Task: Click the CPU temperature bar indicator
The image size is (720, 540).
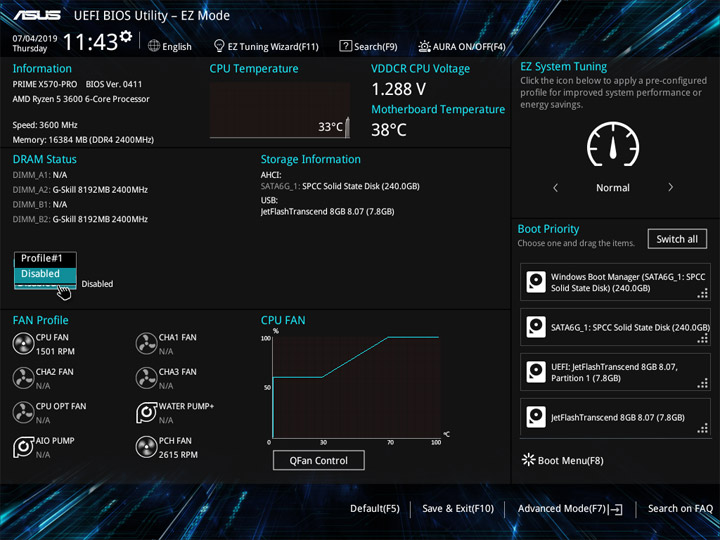Action: (x=347, y=127)
